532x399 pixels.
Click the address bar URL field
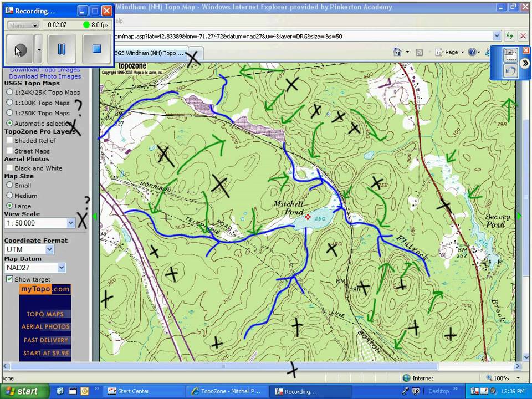pos(302,36)
